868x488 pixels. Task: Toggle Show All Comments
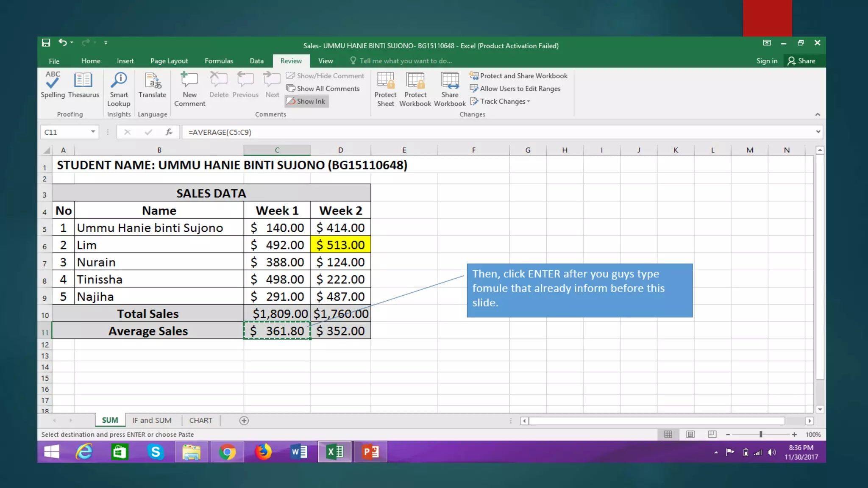323,89
